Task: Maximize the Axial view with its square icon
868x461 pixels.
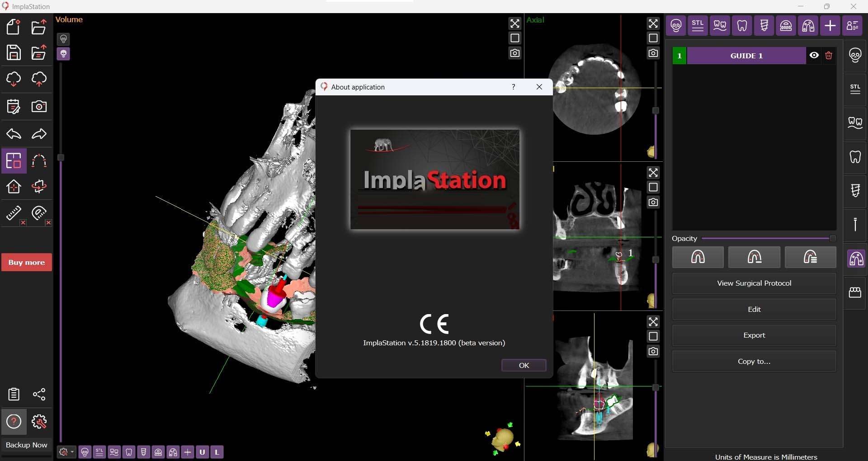Action: 654,38
